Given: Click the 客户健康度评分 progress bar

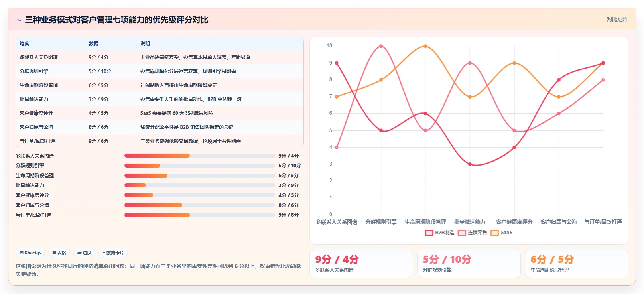Looking at the screenshot, I should (x=200, y=195).
